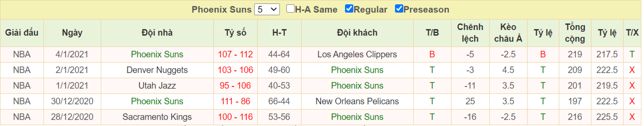
Task: Click Sacramento Kings team name
Action: pos(157,117)
